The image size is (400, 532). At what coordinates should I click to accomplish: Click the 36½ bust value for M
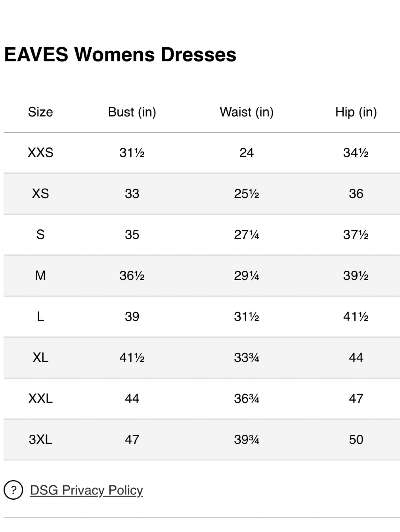tap(132, 275)
